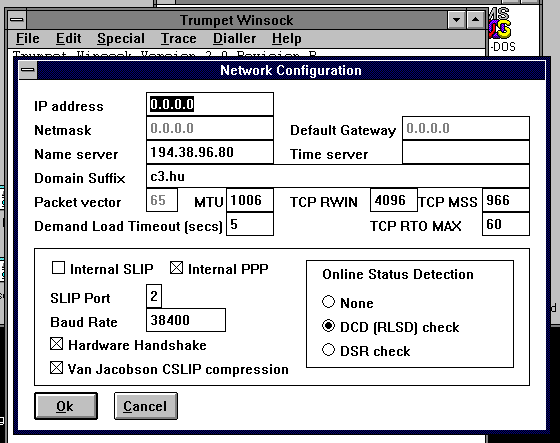Click the TCP RWIN field
Viewport: 560px width, 443px height.
pos(394,200)
